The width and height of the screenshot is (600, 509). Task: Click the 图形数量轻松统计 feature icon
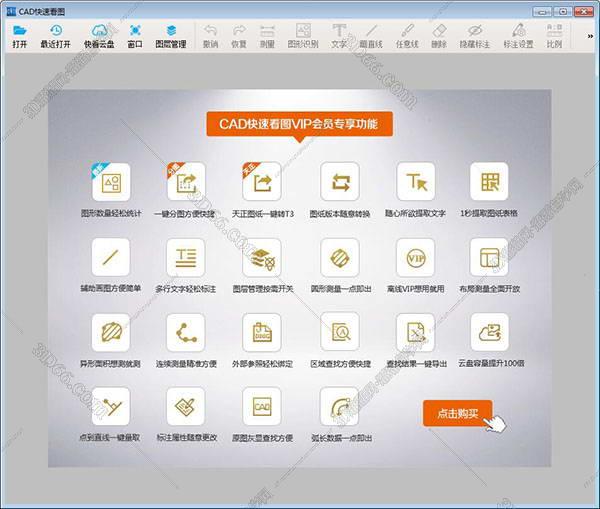click(110, 182)
